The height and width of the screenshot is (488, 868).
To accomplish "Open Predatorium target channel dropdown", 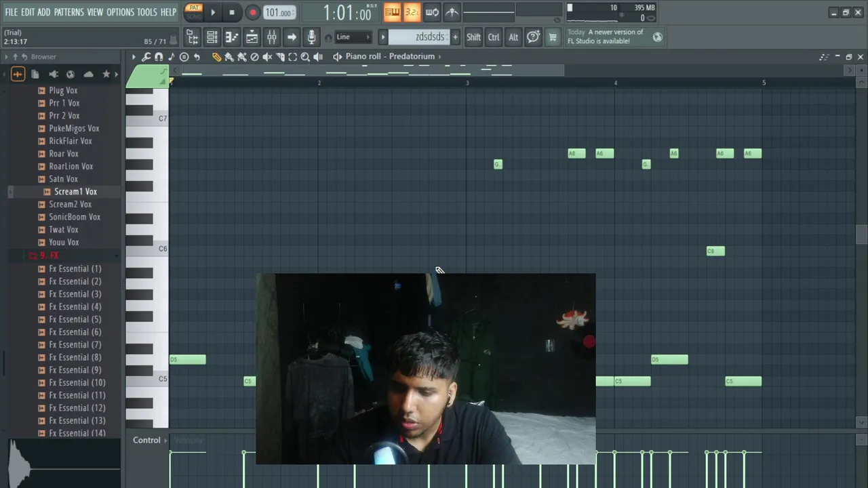I will tap(414, 56).
